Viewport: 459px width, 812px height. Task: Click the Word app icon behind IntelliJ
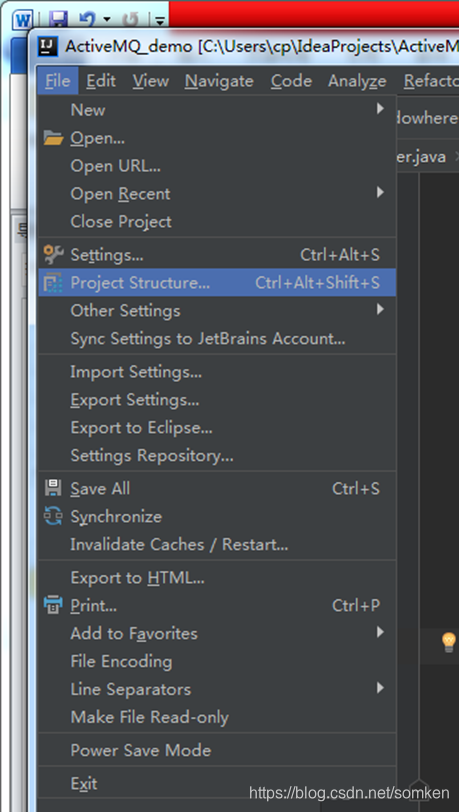click(x=22, y=20)
